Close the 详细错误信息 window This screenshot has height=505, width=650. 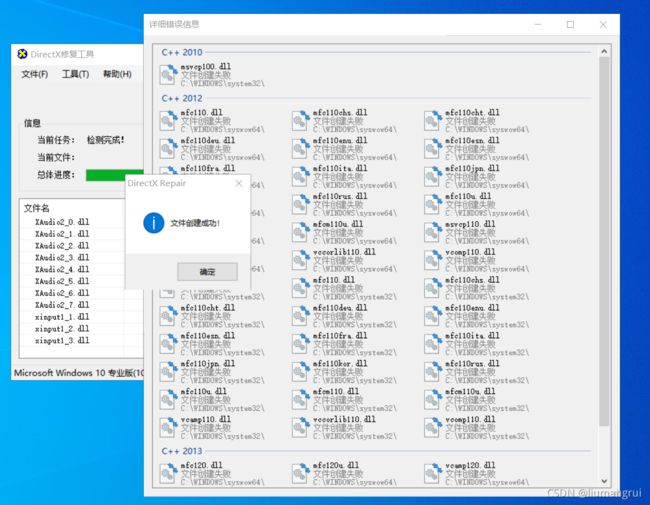(x=603, y=25)
